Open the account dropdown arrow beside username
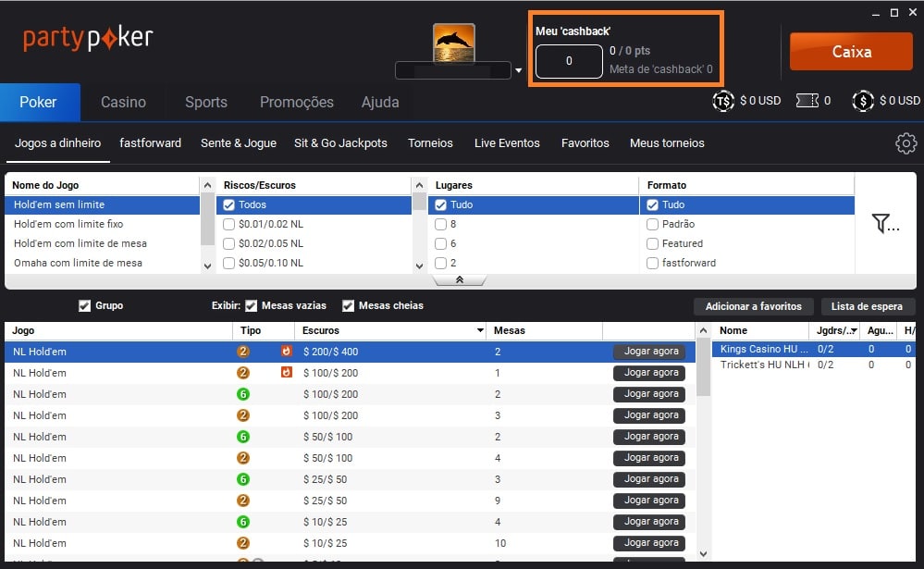Image resolution: width=924 pixels, height=569 pixels. [x=519, y=70]
